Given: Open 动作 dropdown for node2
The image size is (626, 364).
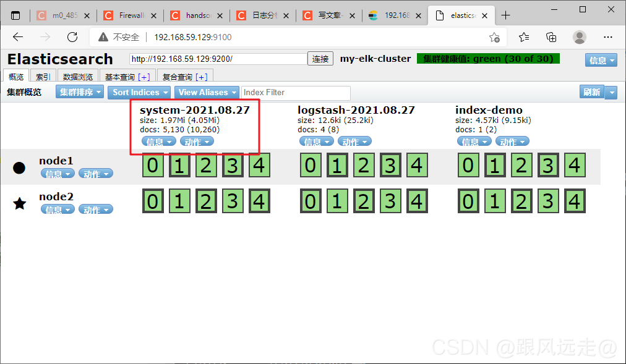Looking at the screenshot, I should coord(96,210).
